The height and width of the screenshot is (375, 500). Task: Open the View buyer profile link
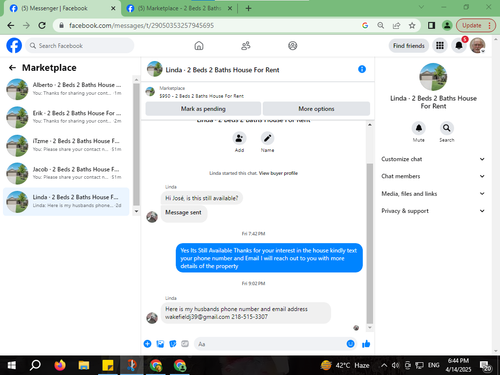[278, 173]
